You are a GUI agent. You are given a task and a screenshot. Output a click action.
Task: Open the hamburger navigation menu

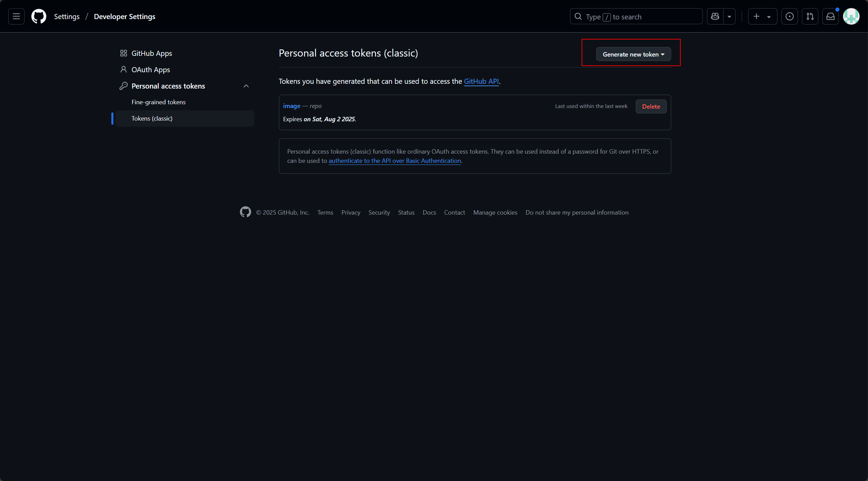tap(16, 16)
